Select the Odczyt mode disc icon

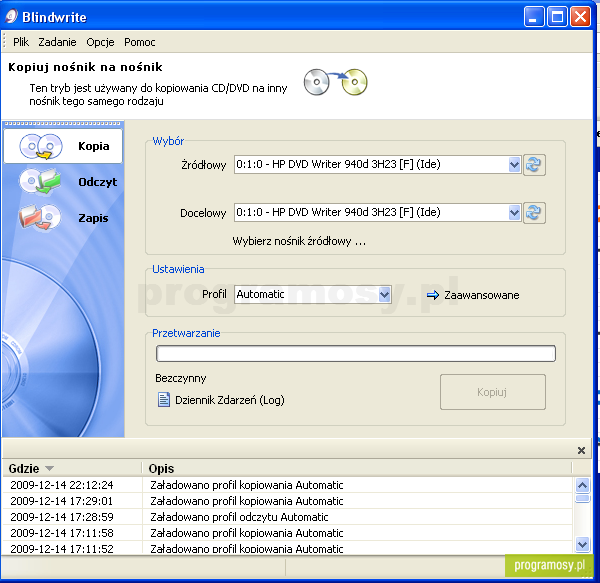[x=40, y=181]
